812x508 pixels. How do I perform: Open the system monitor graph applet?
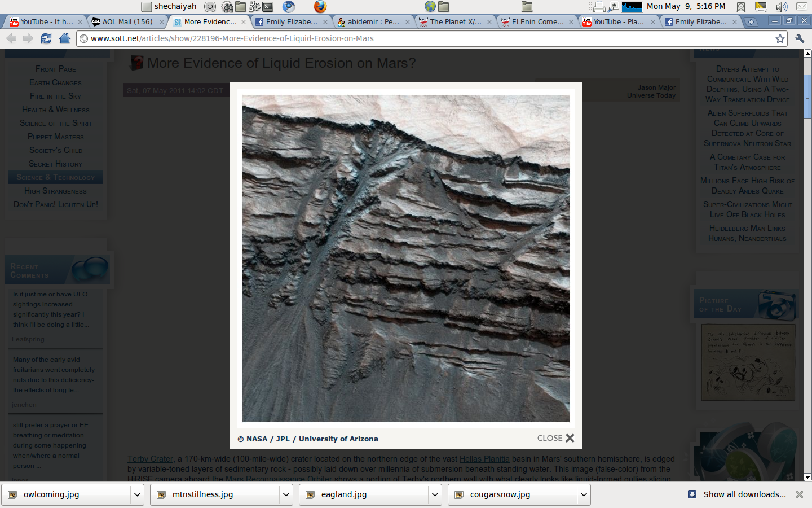(632, 7)
